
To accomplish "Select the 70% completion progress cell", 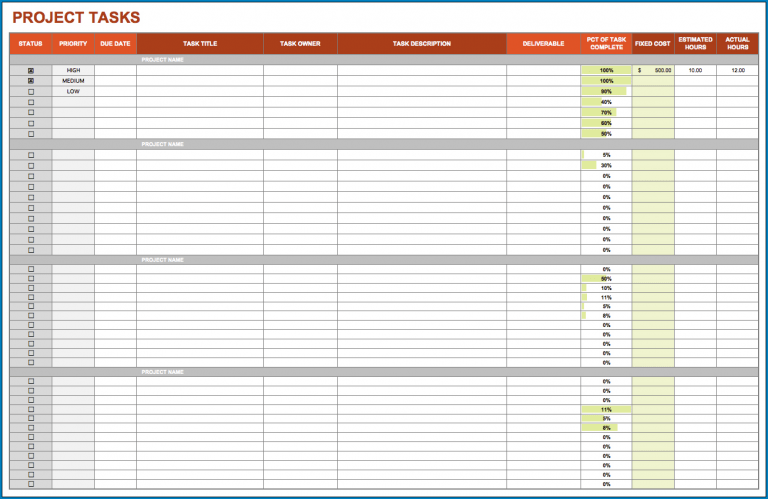I will 606,113.
